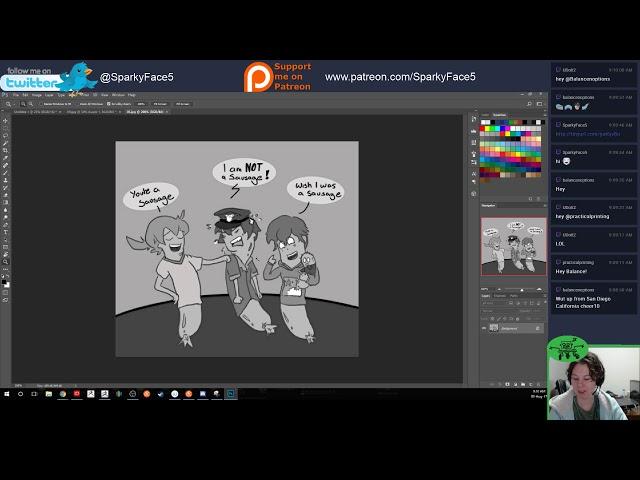The height and width of the screenshot is (480, 640).
Task: Pick red swatch in Swatches panel
Action: (482, 129)
